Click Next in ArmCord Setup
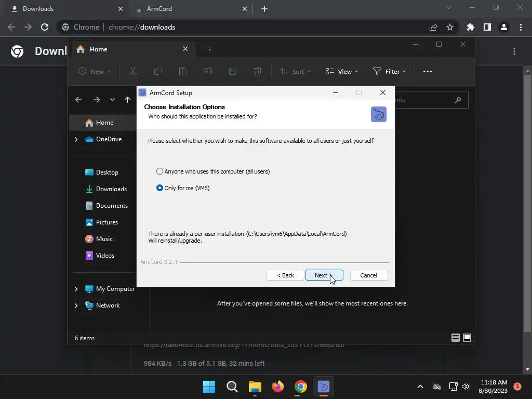The image size is (532, 399). 324,275
